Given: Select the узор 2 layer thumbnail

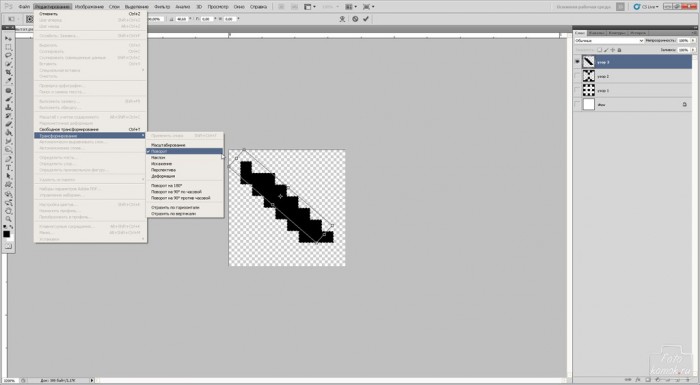Looking at the screenshot, I should (x=589, y=76).
